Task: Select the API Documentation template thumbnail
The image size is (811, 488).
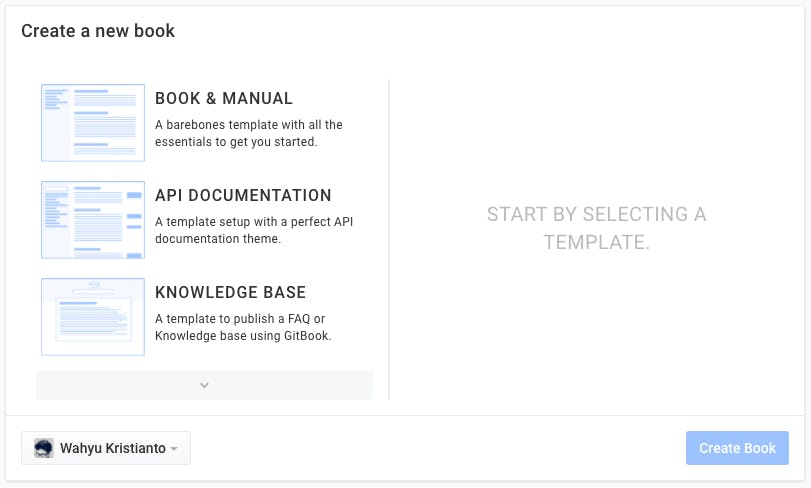Action: click(x=93, y=220)
